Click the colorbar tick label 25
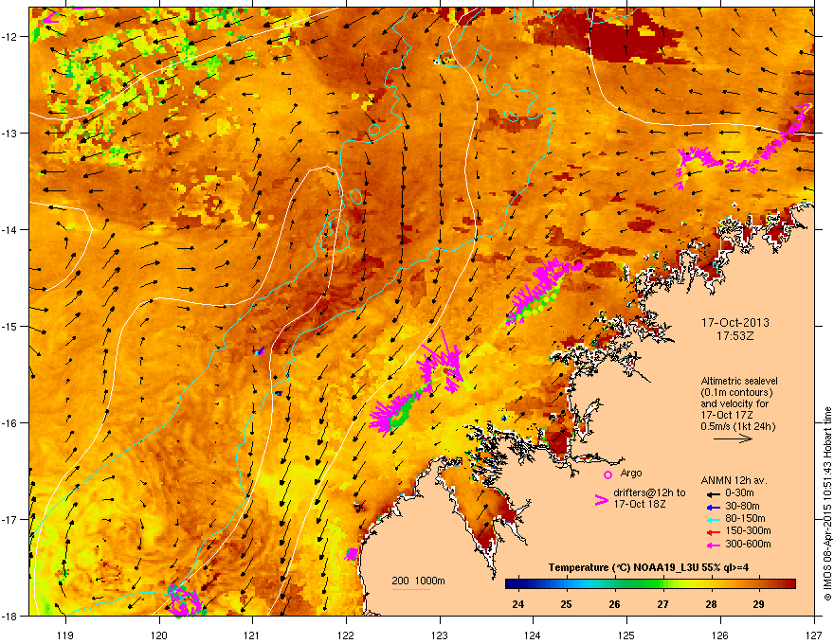The image size is (834, 644). 566,604
